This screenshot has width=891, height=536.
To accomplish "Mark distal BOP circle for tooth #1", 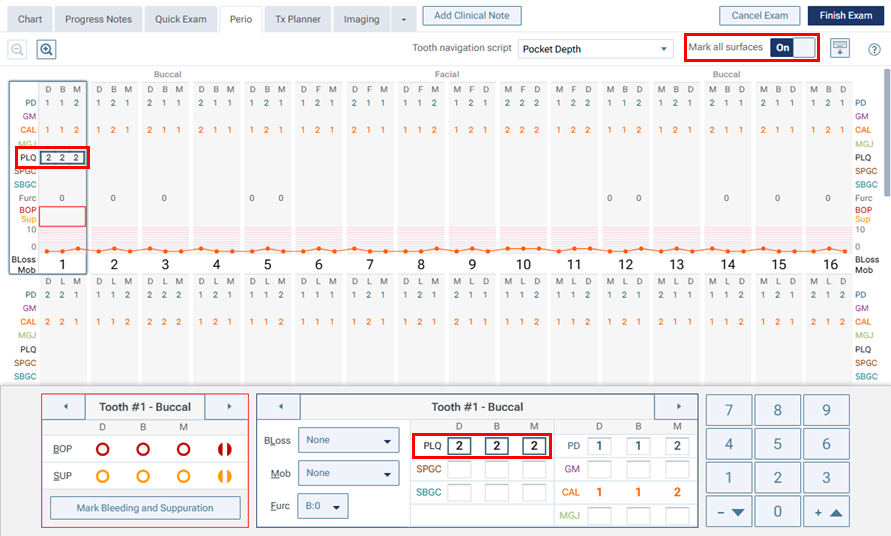I will (x=102, y=450).
